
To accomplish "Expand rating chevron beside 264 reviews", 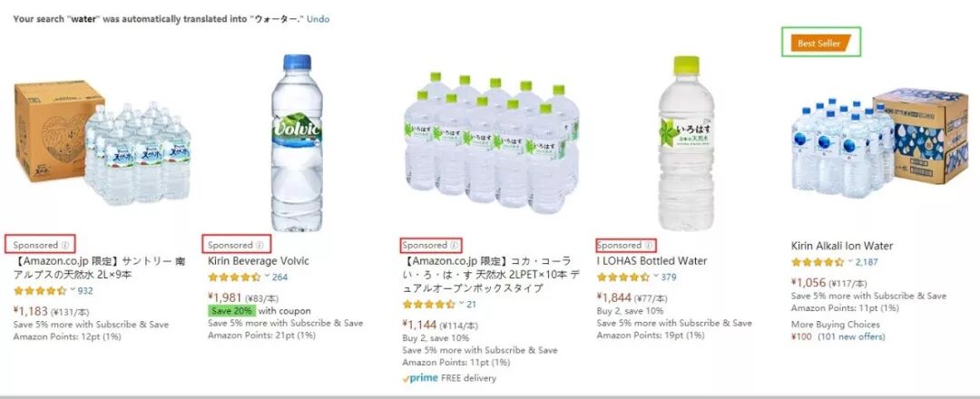I will tap(267, 276).
